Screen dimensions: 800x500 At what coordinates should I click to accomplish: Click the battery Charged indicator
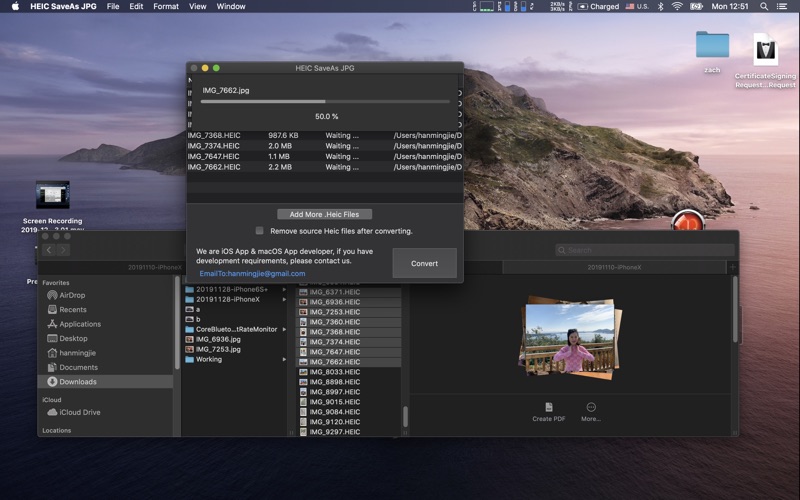598,6
